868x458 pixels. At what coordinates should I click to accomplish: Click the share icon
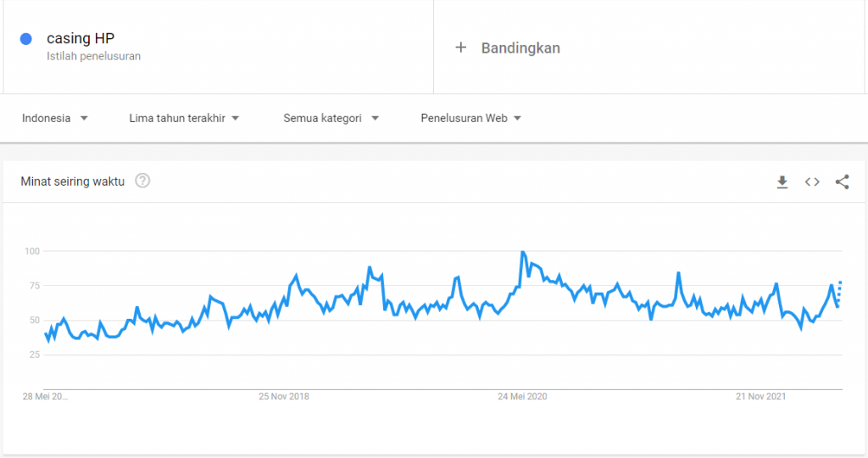pyautogui.click(x=842, y=182)
